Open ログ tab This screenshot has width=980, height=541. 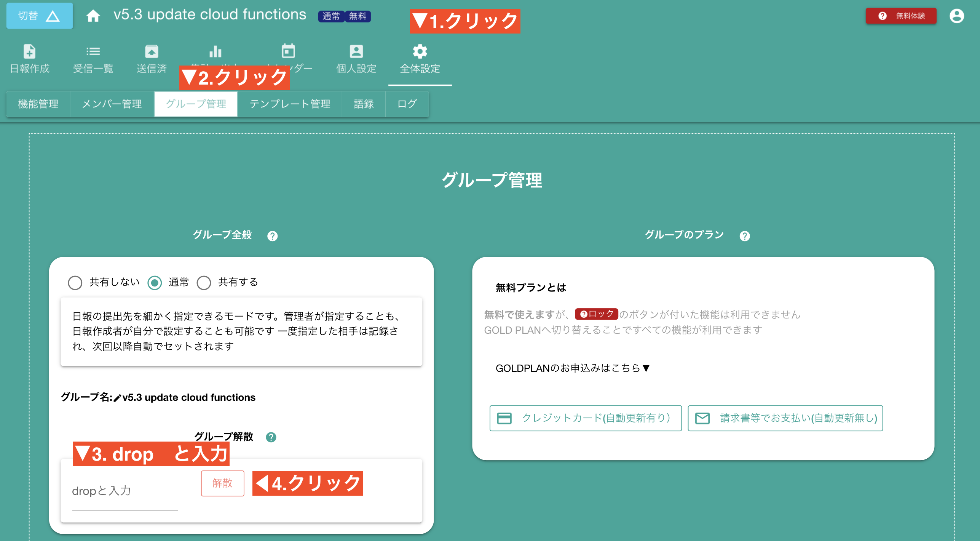[407, 104]
